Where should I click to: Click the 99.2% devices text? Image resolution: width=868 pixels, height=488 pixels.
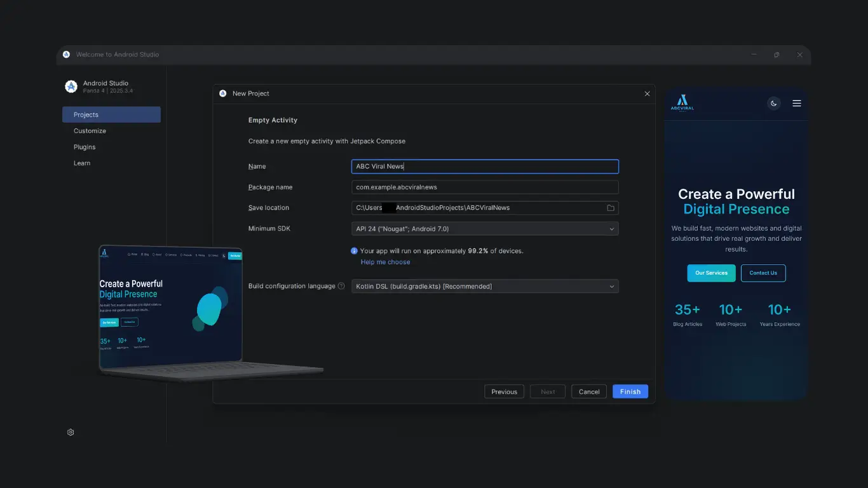coord(478,251)
